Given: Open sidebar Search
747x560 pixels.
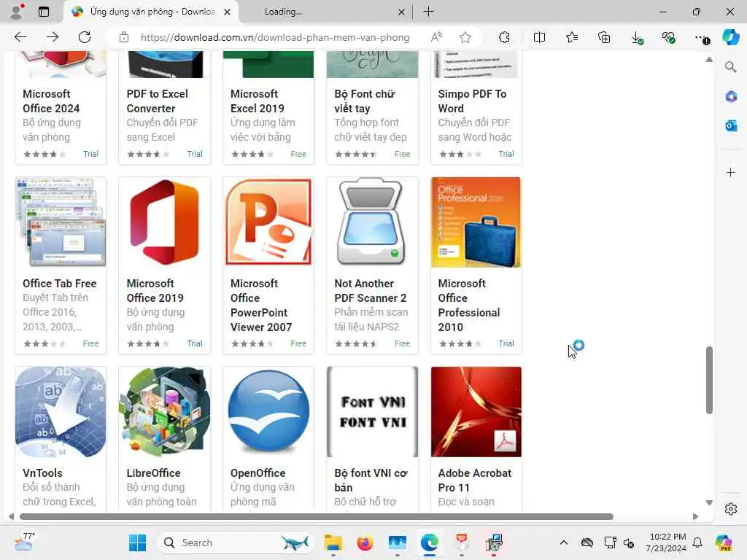Looking at the screenshot, I should (x=731, y=67).
